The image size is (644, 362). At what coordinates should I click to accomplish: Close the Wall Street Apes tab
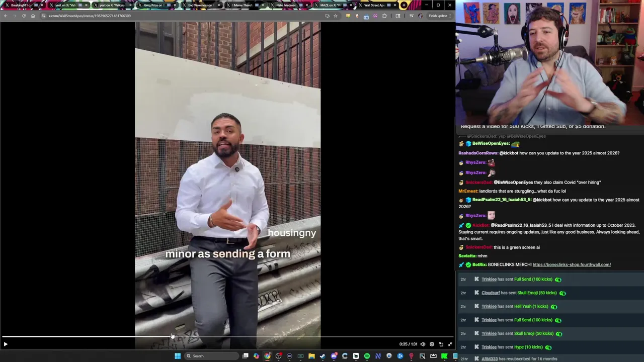395,5
